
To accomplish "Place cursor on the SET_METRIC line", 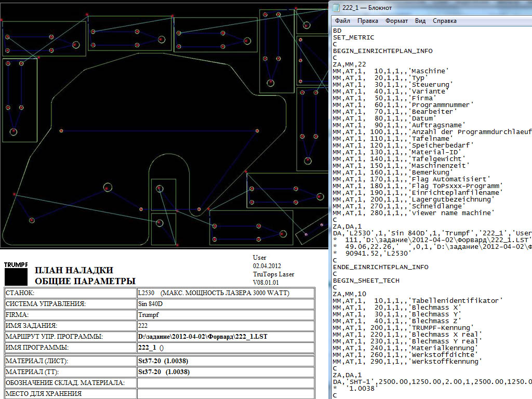I will tap(353, 37).
